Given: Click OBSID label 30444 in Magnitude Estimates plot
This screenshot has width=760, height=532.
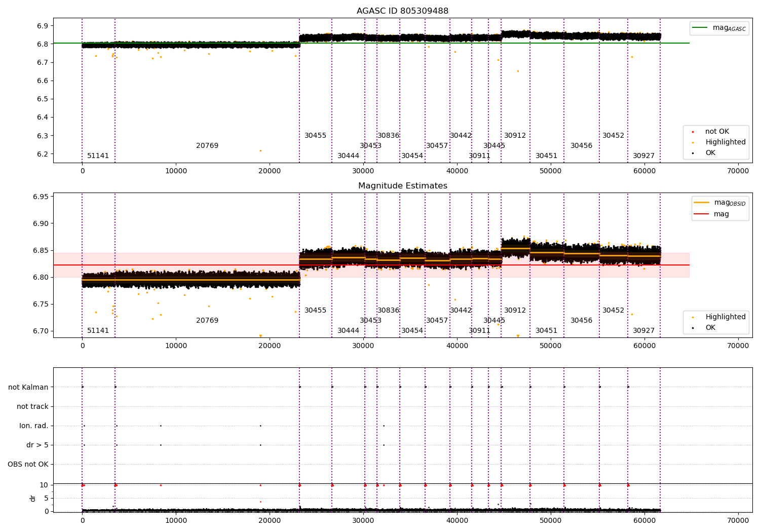Looking at the screenshot, I should click(x=348, y=331).
